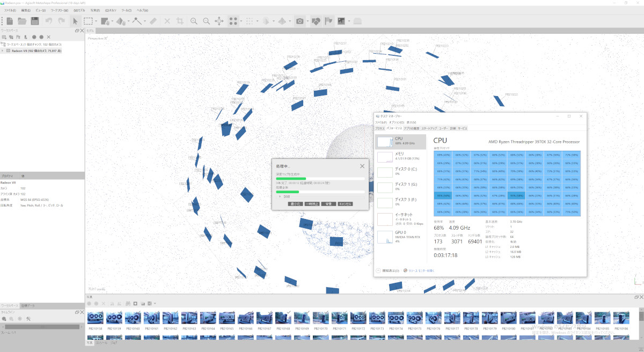The image size is (644, 352).
Task: Toggle the Show Markers flag button
Action: click(328, 21)
